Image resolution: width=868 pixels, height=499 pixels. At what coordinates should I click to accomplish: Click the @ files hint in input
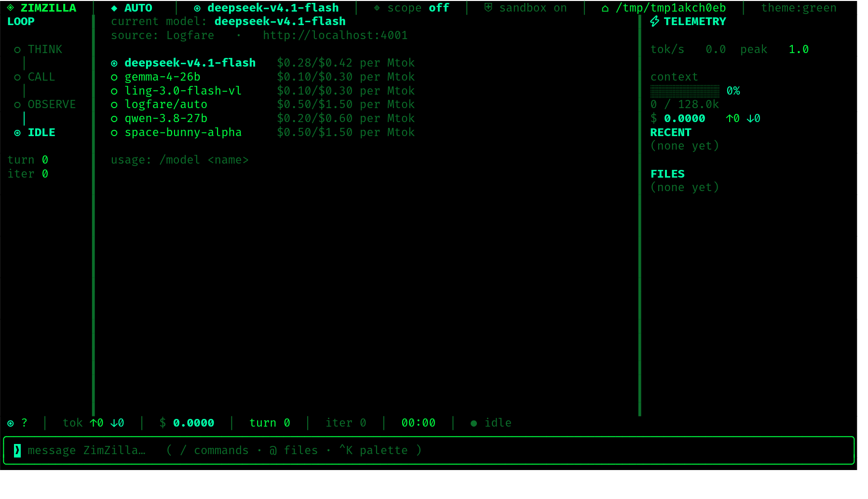[x=294, y=450]
